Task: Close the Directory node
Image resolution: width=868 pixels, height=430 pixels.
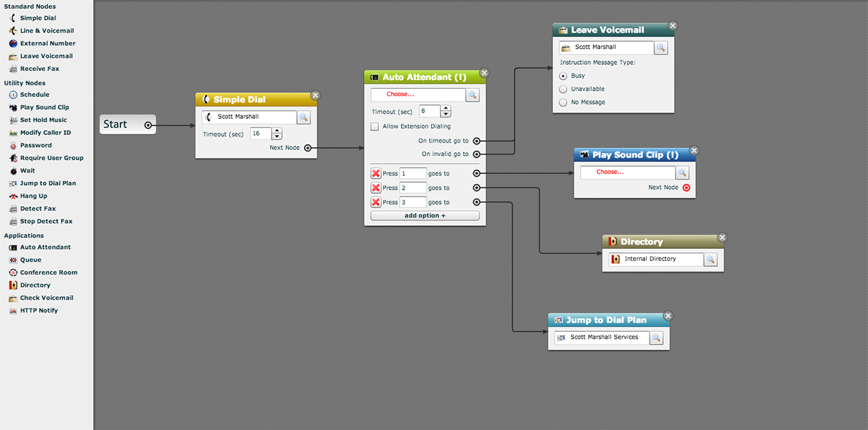Action: point(723,238)
